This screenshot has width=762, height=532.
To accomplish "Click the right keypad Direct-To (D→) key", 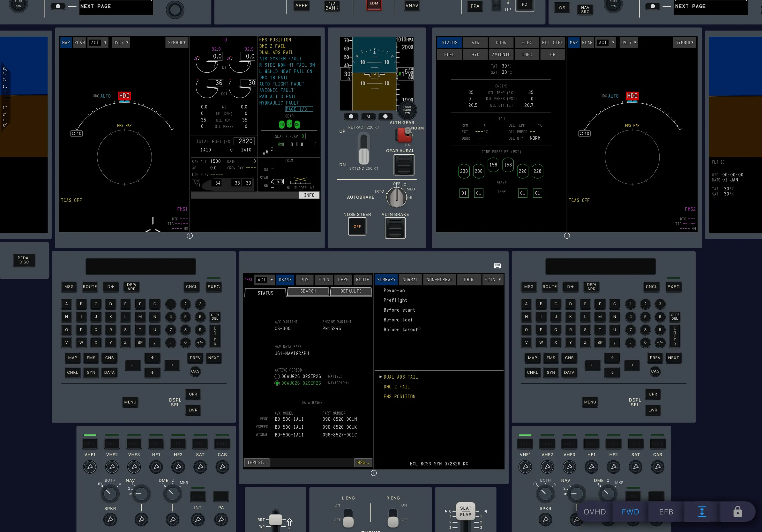I will [570, 287].
